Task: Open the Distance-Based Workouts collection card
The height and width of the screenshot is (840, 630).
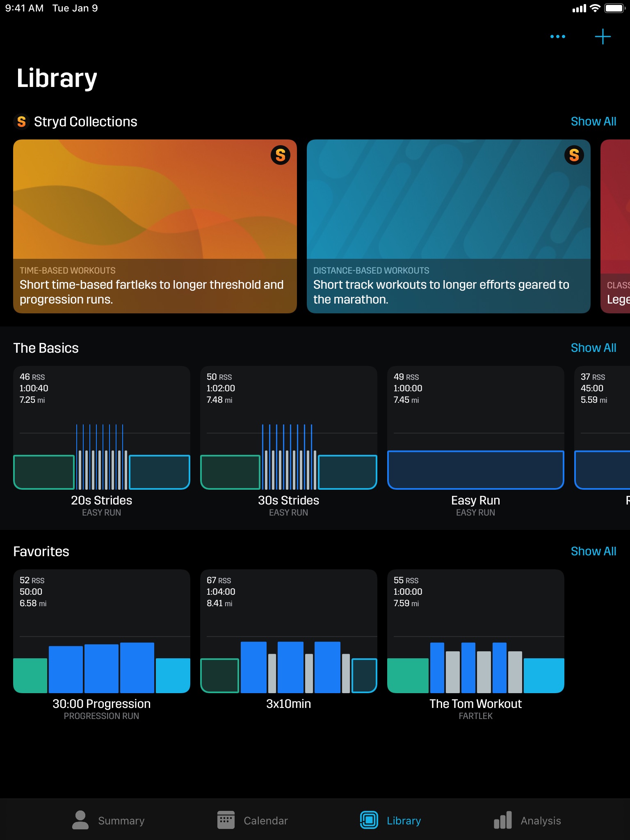Action: click(449, 226)
